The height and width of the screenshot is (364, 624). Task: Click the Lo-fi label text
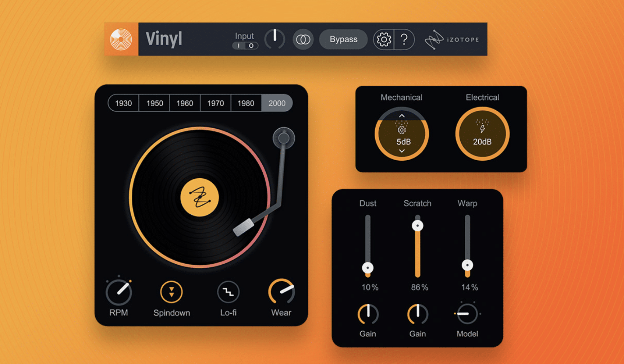(x=228, y=313)
